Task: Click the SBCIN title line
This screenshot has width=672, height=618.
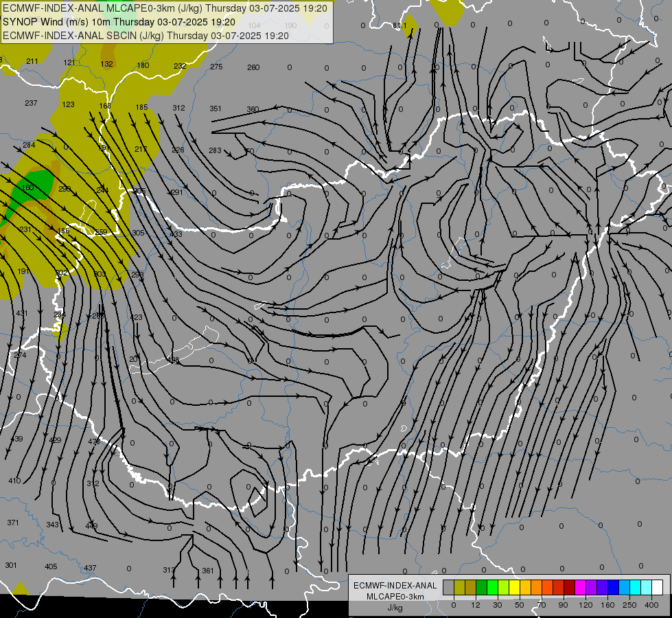Action: click(146, 36)
